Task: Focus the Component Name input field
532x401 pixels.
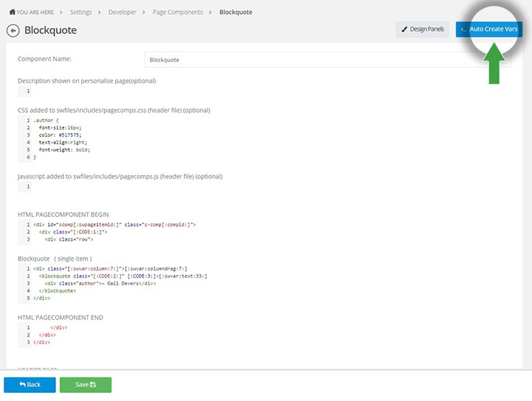Action: click(327, 60)
